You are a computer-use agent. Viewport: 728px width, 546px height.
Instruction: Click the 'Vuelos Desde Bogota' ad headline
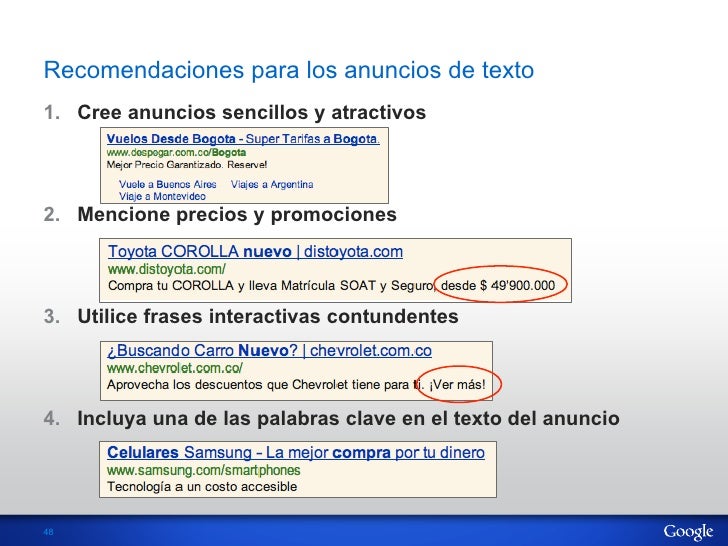coord(243,139)
